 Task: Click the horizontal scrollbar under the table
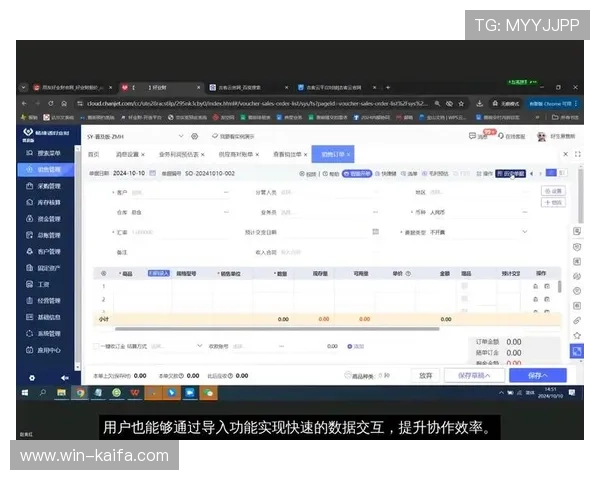[x=277, y=329]
